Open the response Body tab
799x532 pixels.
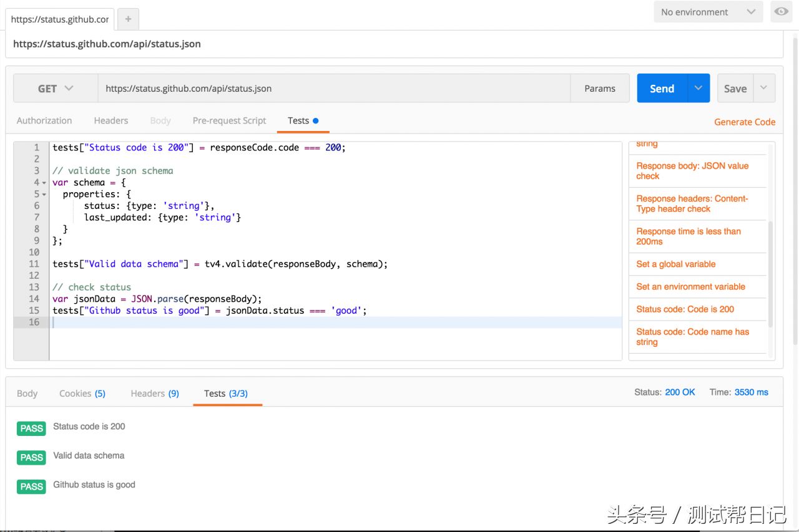(x=27, y=394)
